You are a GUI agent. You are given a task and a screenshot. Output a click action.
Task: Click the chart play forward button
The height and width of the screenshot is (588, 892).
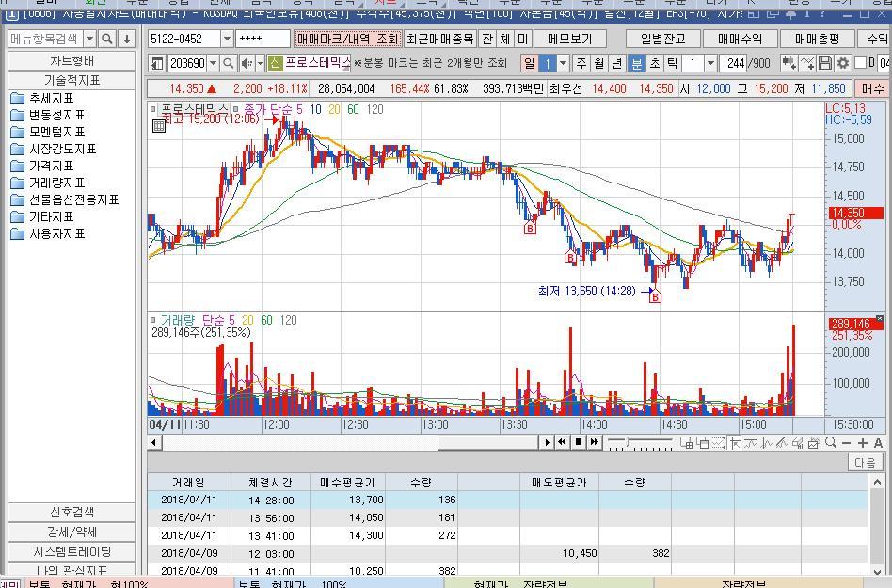pos(548,442)
